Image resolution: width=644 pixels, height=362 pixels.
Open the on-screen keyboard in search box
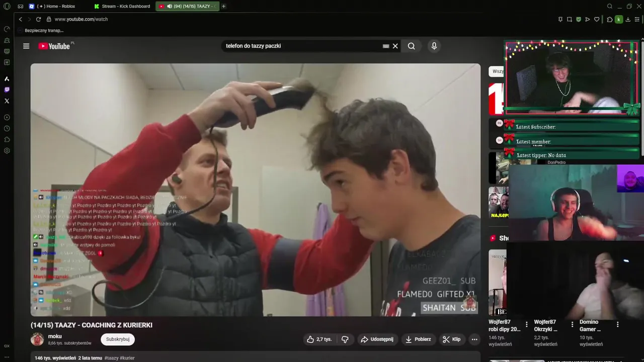(386, 46)
